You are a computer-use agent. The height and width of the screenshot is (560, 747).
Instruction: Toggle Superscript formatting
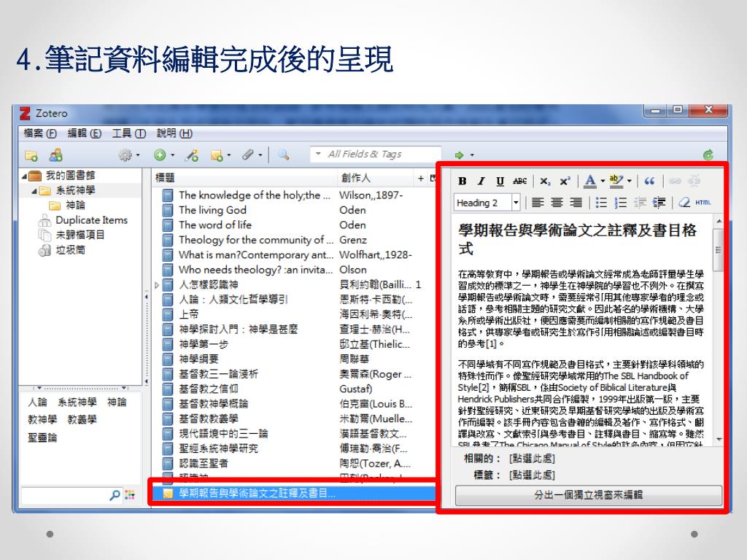pyautogui.click(x=565, y=181)
